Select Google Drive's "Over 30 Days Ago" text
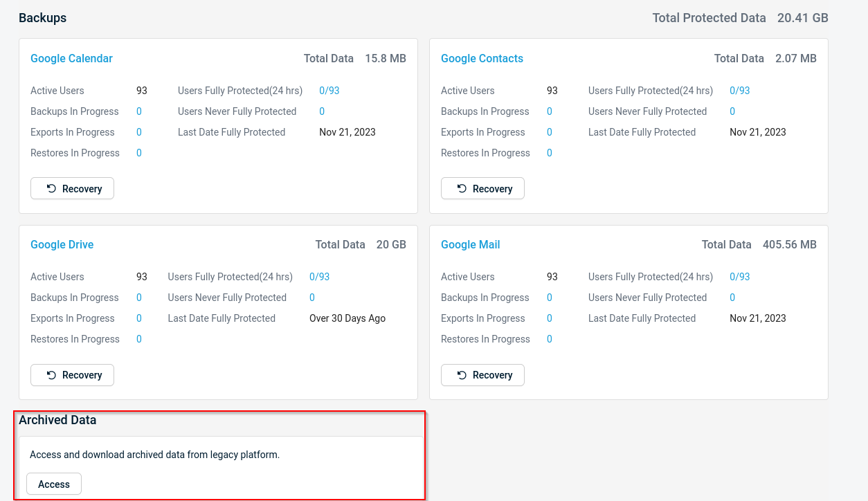Viewport: 868px width, 501px height. (347, 318)
